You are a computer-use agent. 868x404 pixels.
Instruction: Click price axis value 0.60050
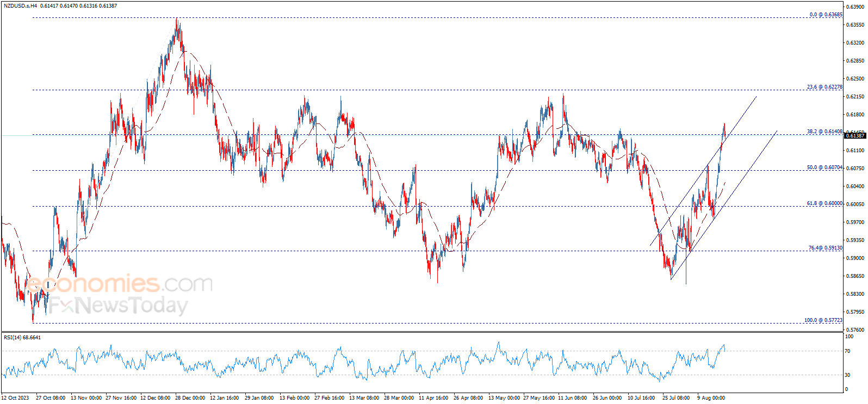tap(855, 204)
